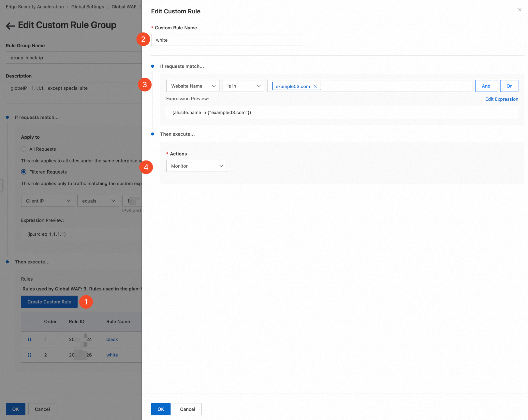Focus the Custom Rule Name input field
This screenshot has width=528, height=420.
point(227,40)
